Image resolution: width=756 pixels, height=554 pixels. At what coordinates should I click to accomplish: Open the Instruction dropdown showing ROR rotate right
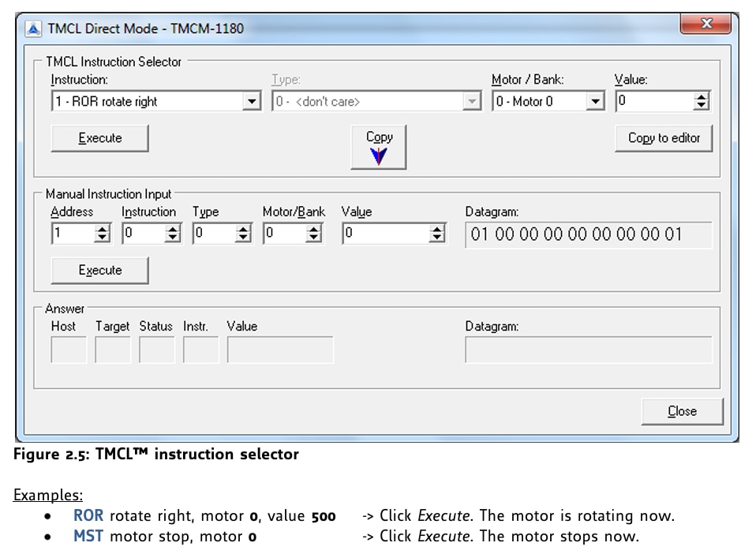pyautogui.click(x=252, y=102)
